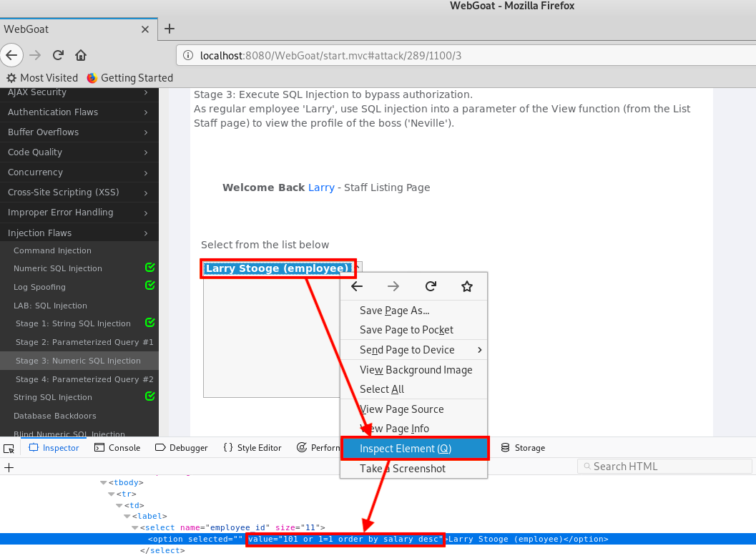Click the Firefox Getting Started bookmark icon

pos(92,78)
